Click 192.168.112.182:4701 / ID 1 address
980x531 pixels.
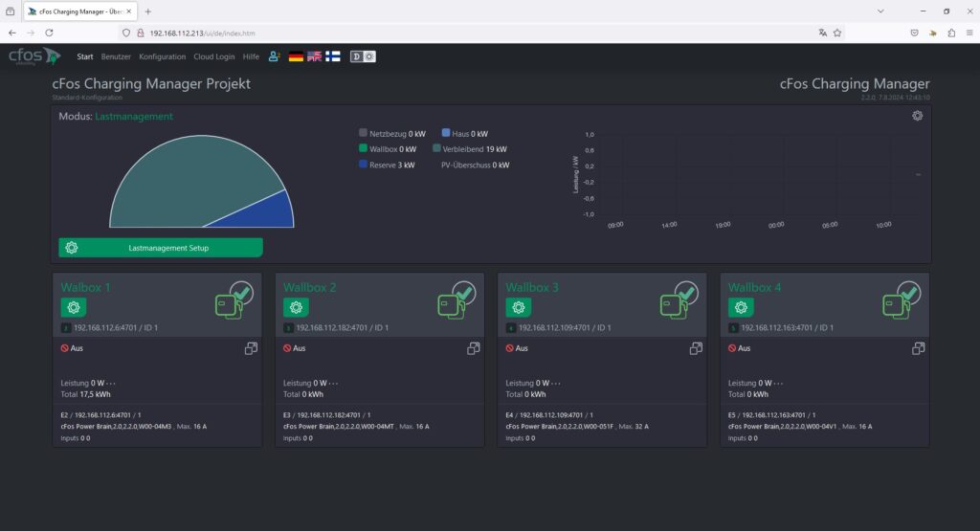(x=343, y=328)
